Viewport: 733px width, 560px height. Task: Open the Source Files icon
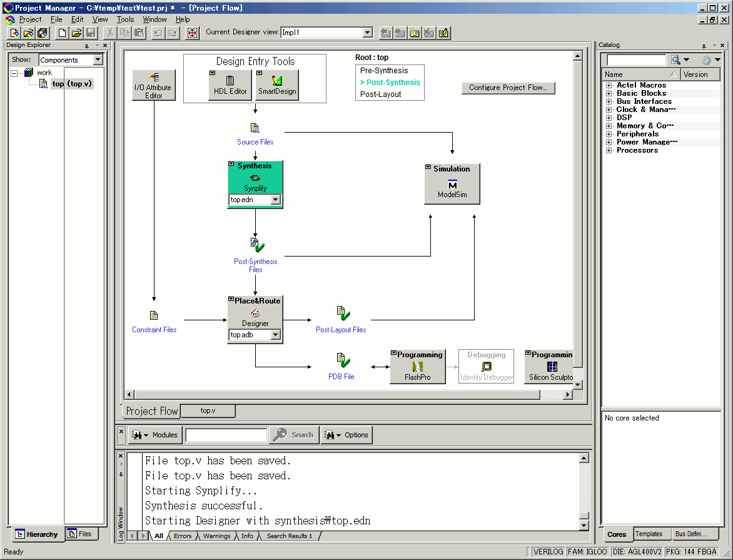coord(255,128)
